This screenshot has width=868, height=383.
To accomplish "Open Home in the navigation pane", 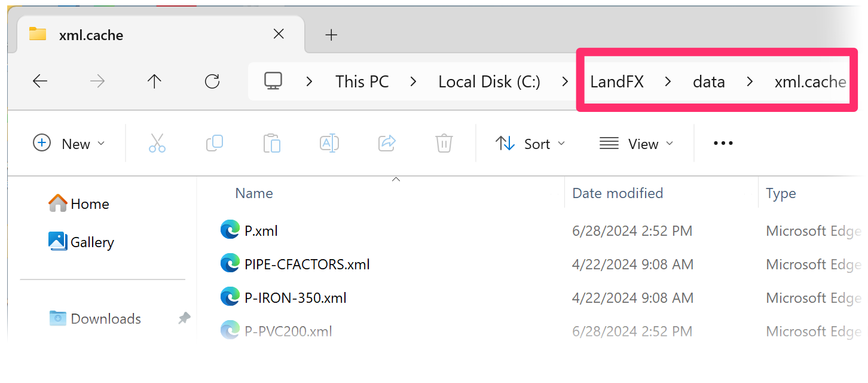I will coord(79,204).
